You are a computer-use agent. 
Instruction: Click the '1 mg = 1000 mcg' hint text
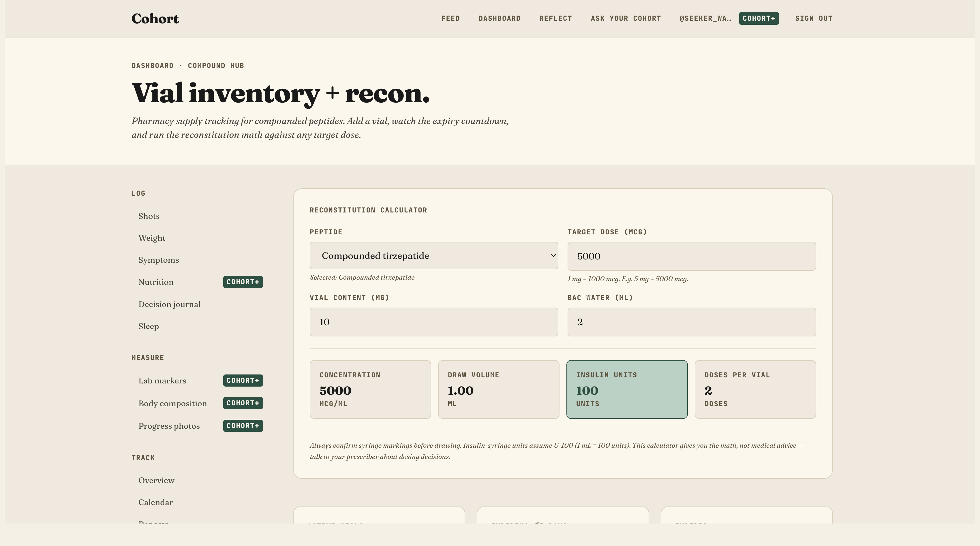[628, 279]
